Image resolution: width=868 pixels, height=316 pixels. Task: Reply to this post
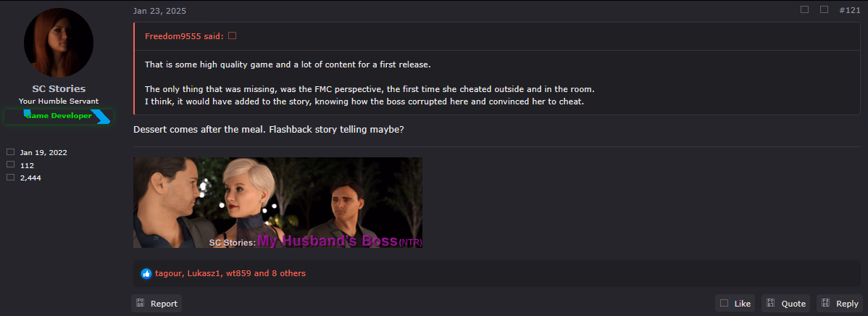(839, 303)
